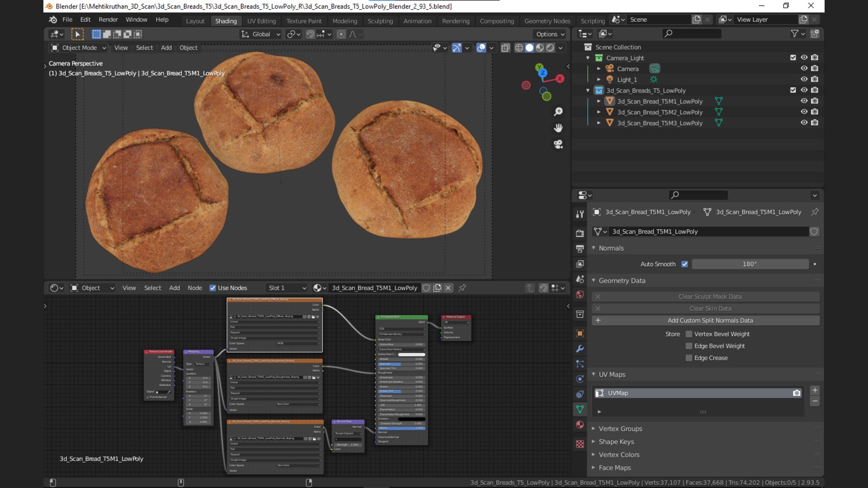868x488 pixels.
Task: Switch to Material Preview viewport shading
Action: [x=540, y=48]
